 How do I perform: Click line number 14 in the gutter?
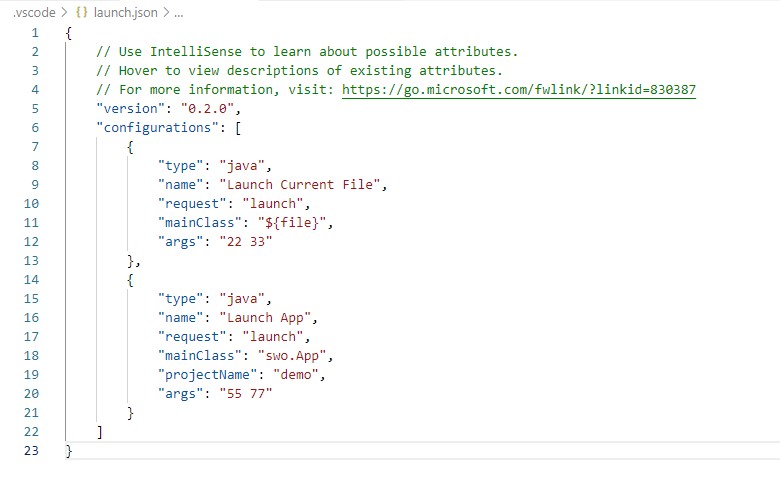pyautogui.click(x=34, y=280)
